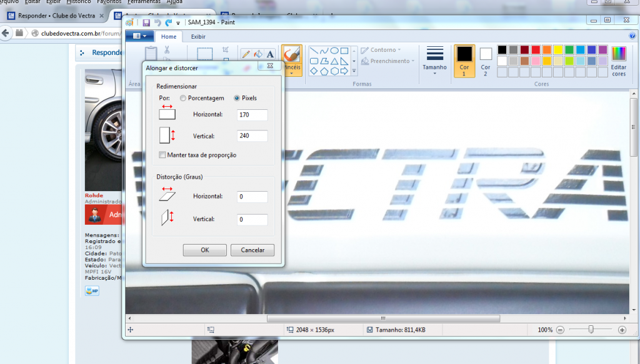Viewport: 640px width, 364px height.
Task: Pick the green color swatch in the palette
Action: click(x=569, y=50)
